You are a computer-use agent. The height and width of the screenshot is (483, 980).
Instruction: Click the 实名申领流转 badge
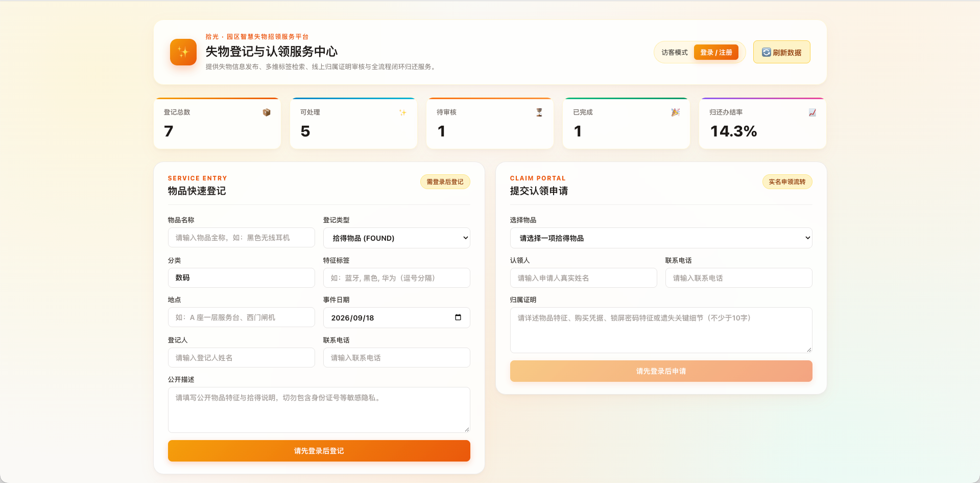point(787,182)
